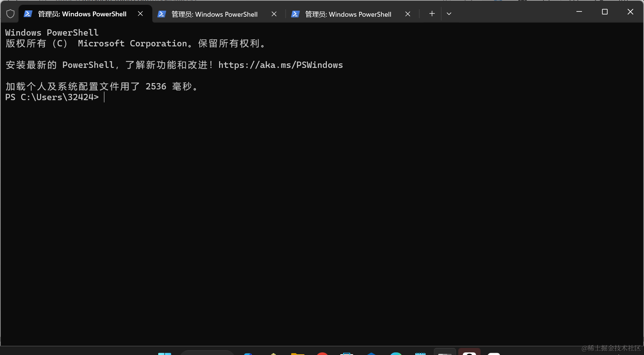Open a new tab with the plus button
The height and width of the screenshot is (355, 644).
coord(432,14)
